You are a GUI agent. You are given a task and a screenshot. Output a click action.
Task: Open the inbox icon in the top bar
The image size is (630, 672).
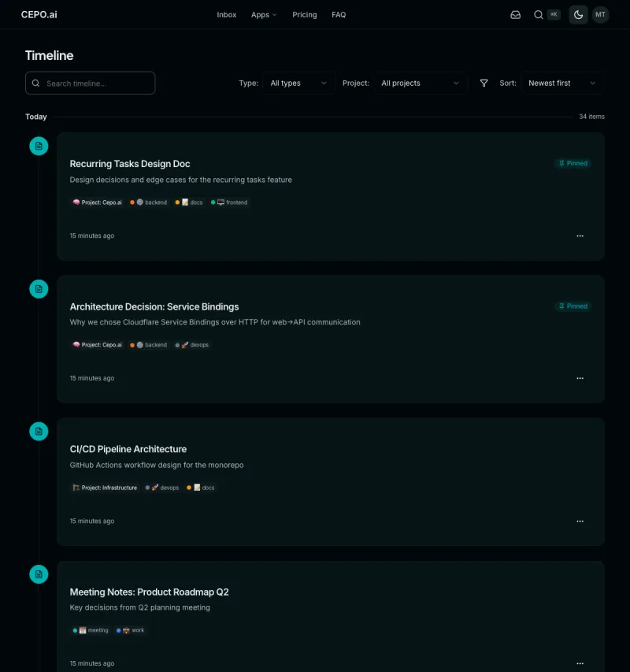coord(515,14)
